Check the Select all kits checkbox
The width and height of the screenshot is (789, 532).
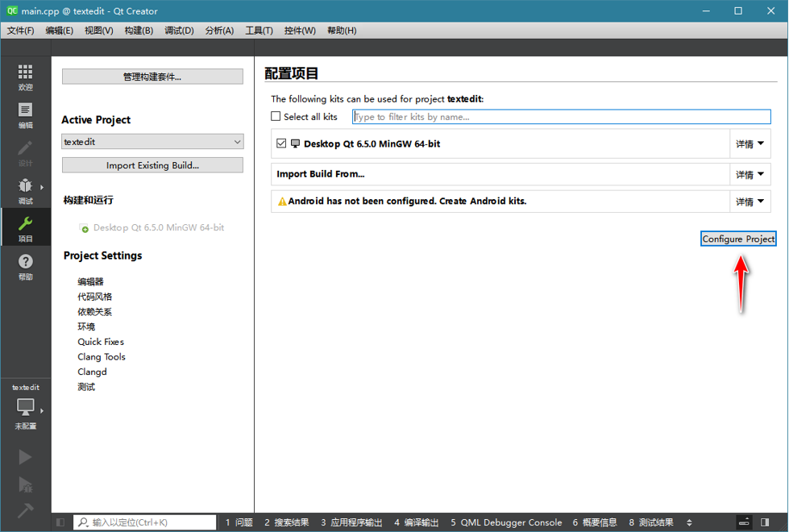pos(276,116)
